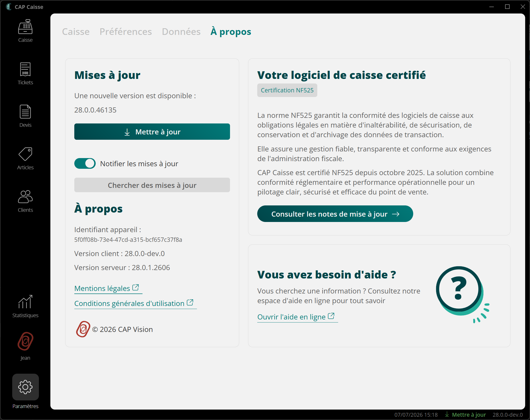Click Votre logiciel de caisse certifié heading

341,75
